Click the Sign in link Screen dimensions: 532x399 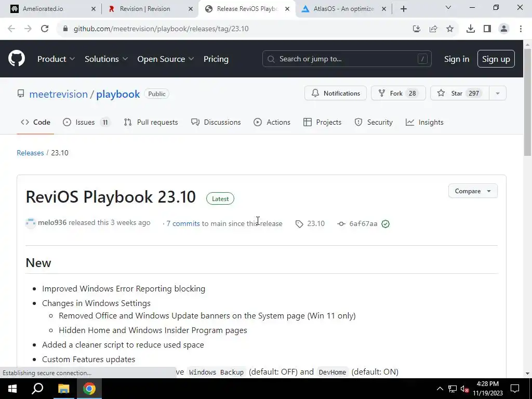pyautogui.click(x=457, y=59)
